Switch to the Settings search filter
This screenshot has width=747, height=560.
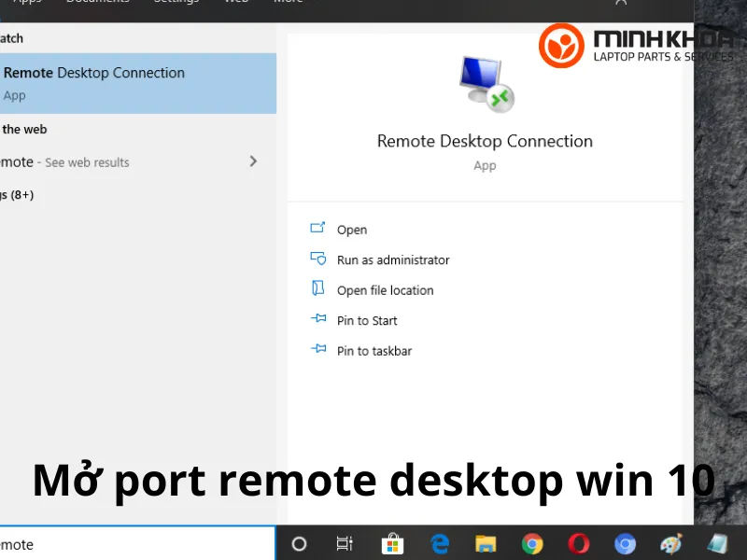tap(176, 2)
